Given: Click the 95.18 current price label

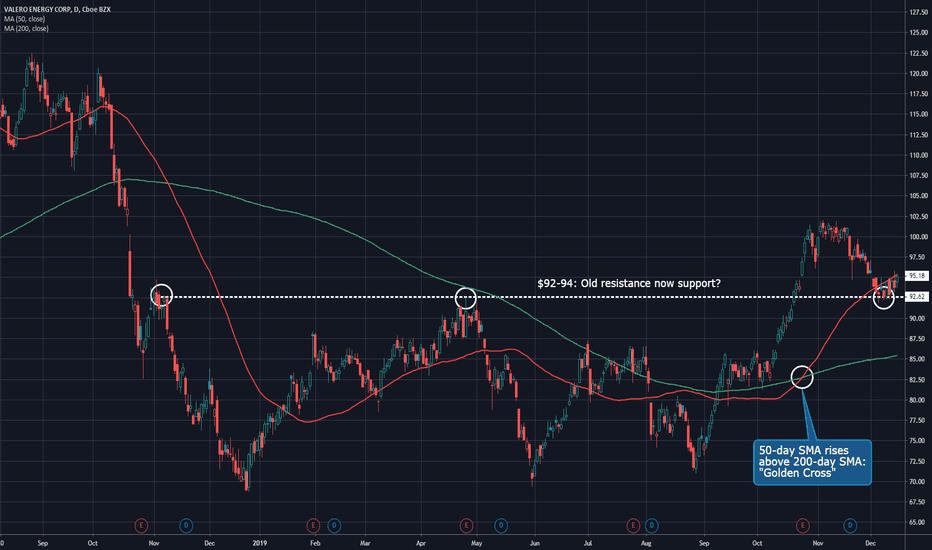Looking at the screenshot, I should click(x=917, y=276).
